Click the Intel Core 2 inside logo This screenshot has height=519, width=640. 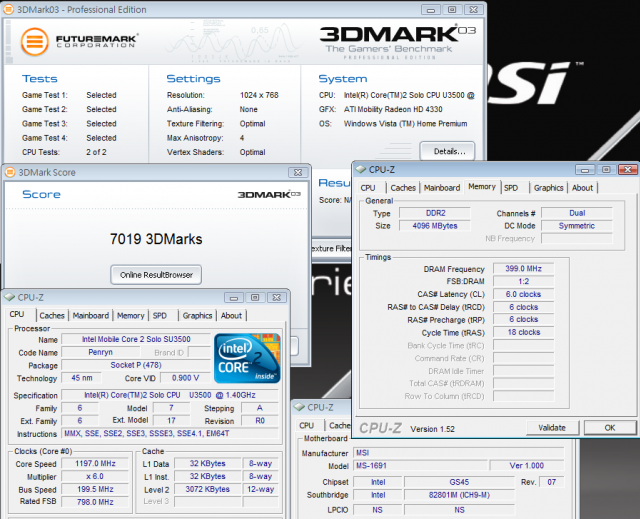(x=247, y=358)
